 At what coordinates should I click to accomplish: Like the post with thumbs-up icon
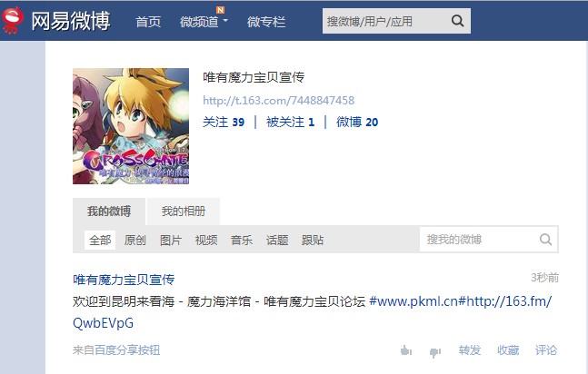(x=405, y=350)
